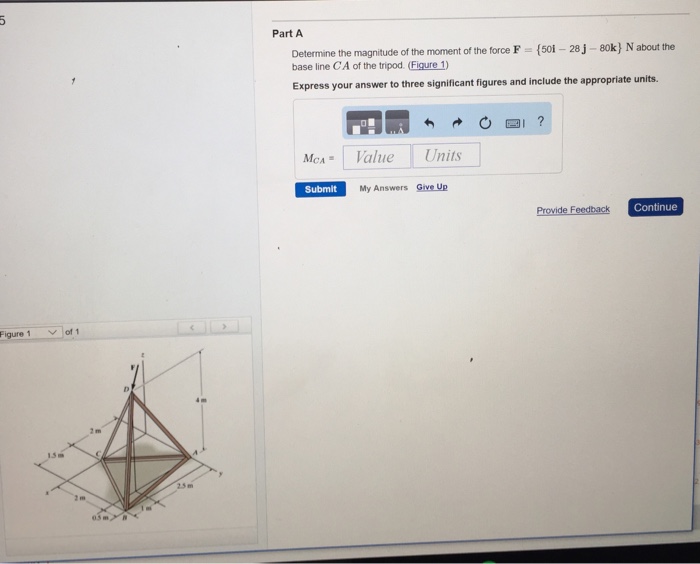Click the Part A heading
The height and width of the screenshot is (564, 700).
point(288,33)
